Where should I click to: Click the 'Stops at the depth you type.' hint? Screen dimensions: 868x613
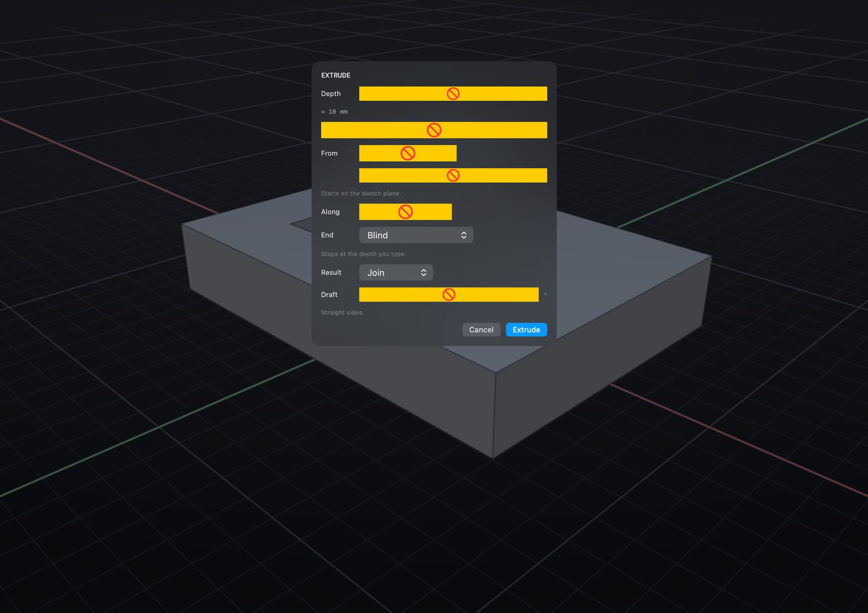363,254
